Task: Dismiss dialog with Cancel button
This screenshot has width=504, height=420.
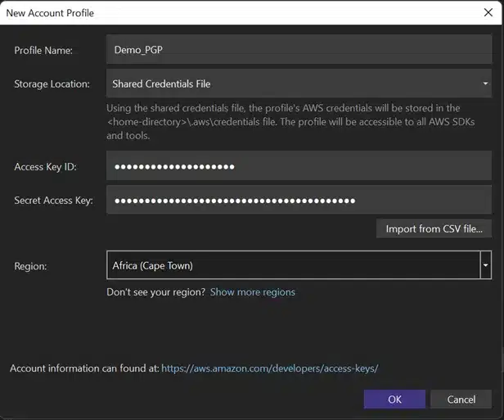Action: point(461,399)
